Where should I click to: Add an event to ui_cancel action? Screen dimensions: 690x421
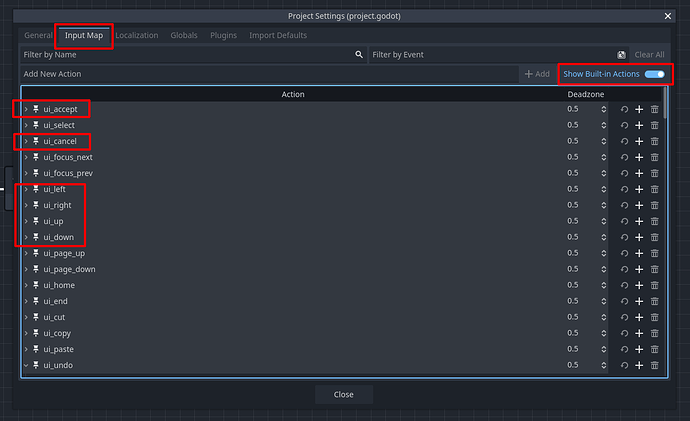pos(639,141)
